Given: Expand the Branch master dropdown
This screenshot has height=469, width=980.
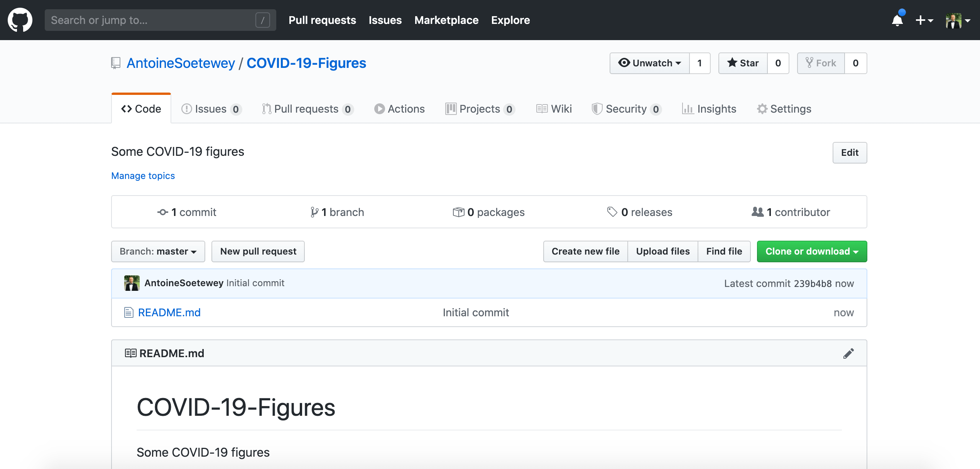Looking at the screenshot, I should [158, 251].
